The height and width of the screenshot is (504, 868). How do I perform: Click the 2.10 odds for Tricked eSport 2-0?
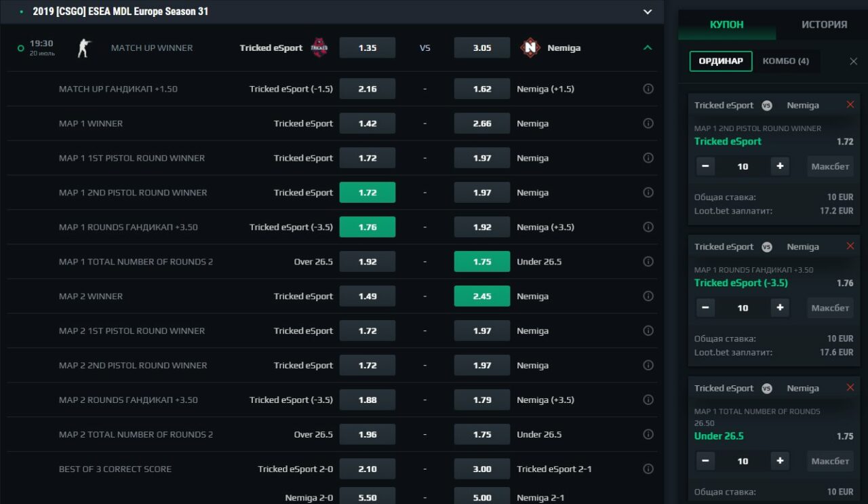tap(367, 469)
